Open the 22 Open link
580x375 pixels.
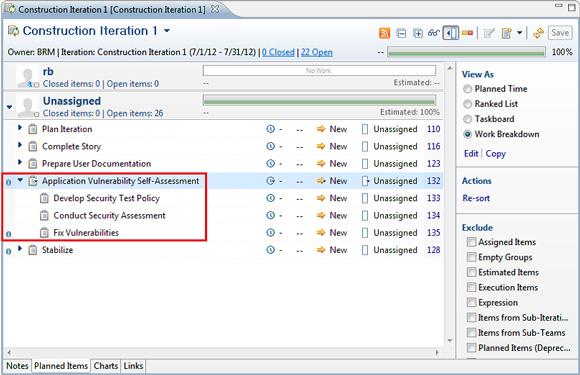317,52
